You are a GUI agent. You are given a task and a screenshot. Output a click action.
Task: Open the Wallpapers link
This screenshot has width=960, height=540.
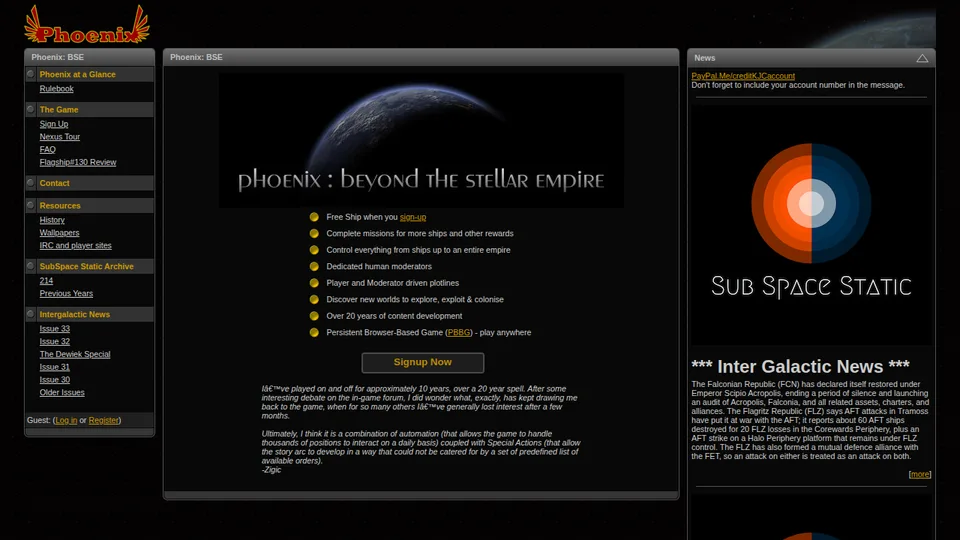[59, 233]
